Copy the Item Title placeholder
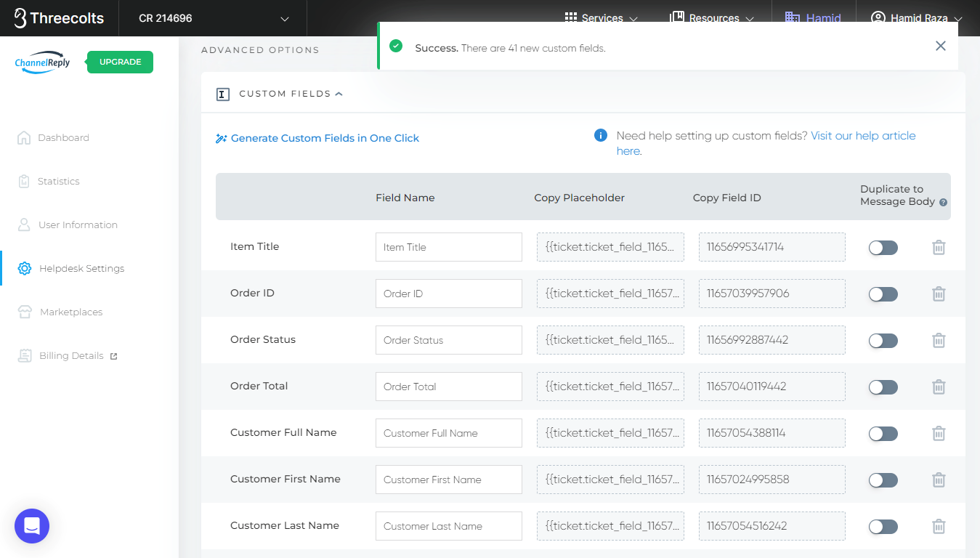The image size is (980, 558). pyautogui.click(x=610, y=247)
